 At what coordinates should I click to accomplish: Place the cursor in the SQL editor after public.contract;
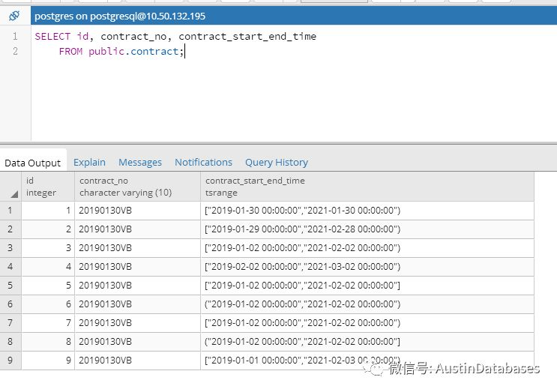[184, 52]
